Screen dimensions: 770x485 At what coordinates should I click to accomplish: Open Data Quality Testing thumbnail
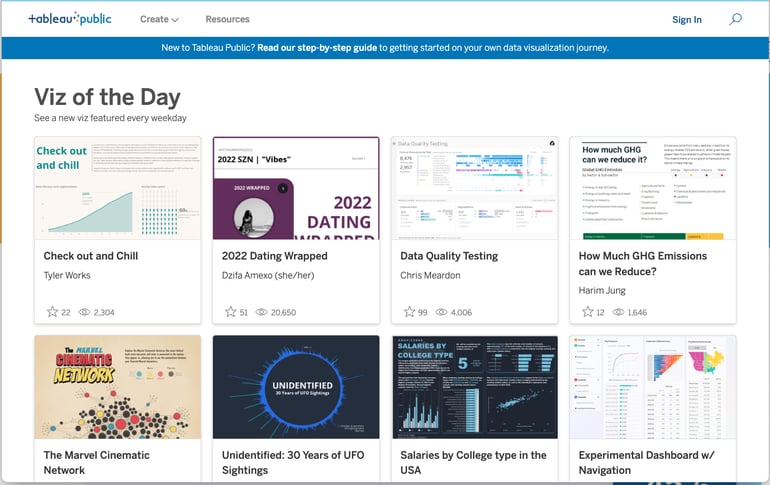[x=475, y=189]
